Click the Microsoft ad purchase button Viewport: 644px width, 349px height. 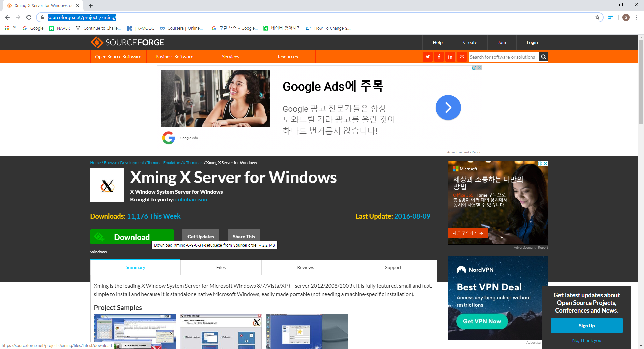click(x=468, y=233)
